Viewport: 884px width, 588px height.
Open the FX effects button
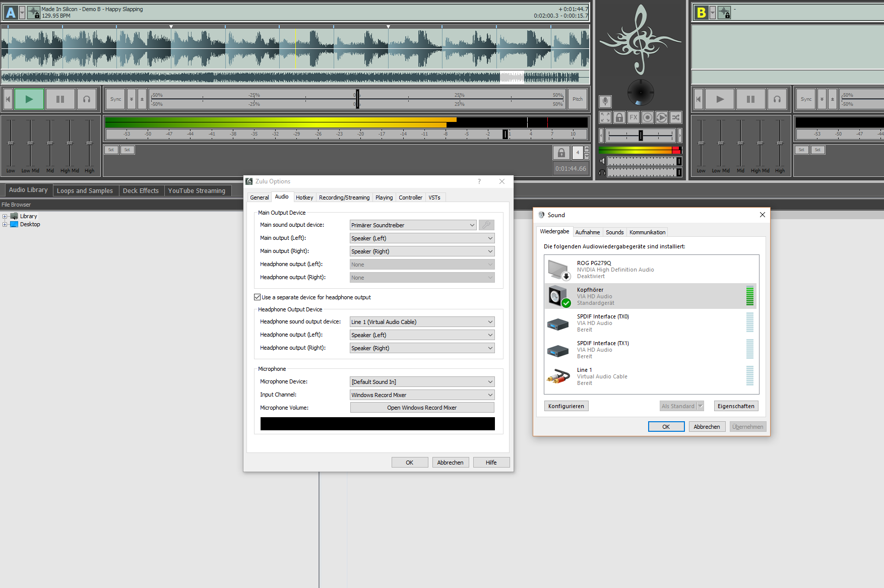click(x=634, y=117)
